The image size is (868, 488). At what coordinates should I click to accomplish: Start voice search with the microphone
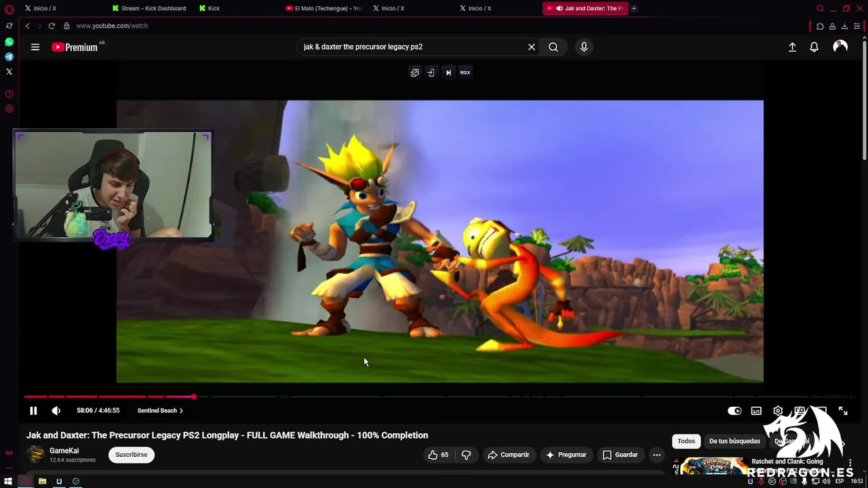pos(584,47)
